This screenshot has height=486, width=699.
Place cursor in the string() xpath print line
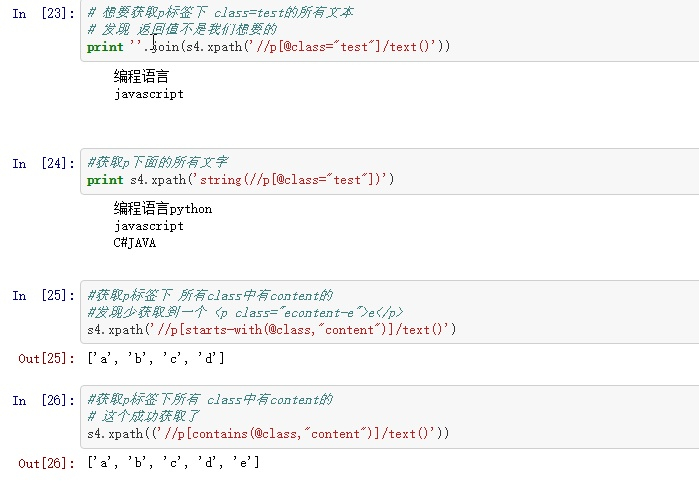point(240,180)
